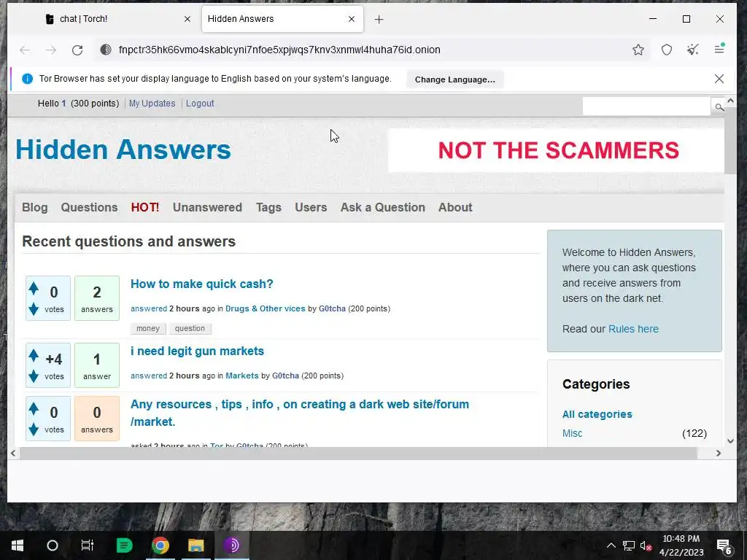Upvote 'How to make quick cash?'
747x560 pixels.
[x=34, y=287]
